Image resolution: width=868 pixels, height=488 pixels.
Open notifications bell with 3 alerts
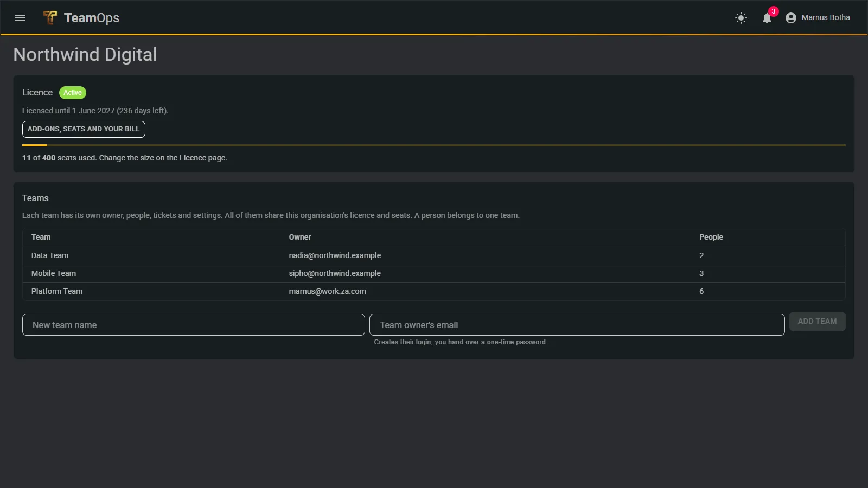pos(767,18)
